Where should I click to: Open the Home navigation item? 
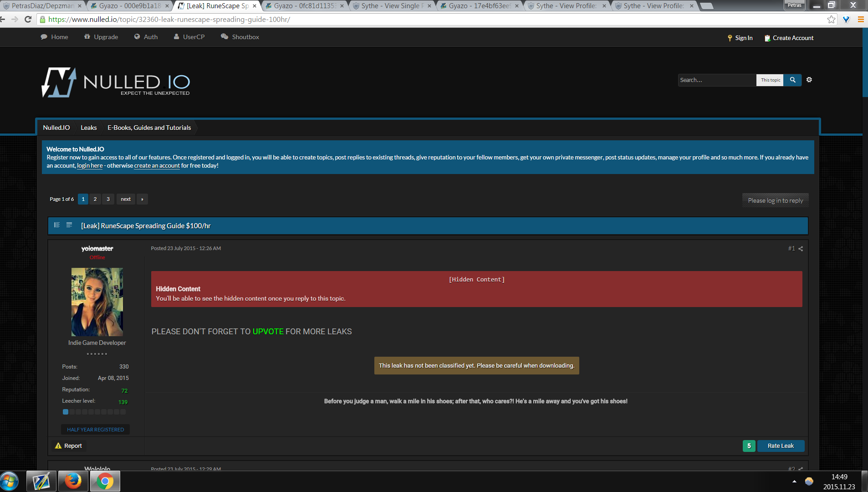(54, 37)
